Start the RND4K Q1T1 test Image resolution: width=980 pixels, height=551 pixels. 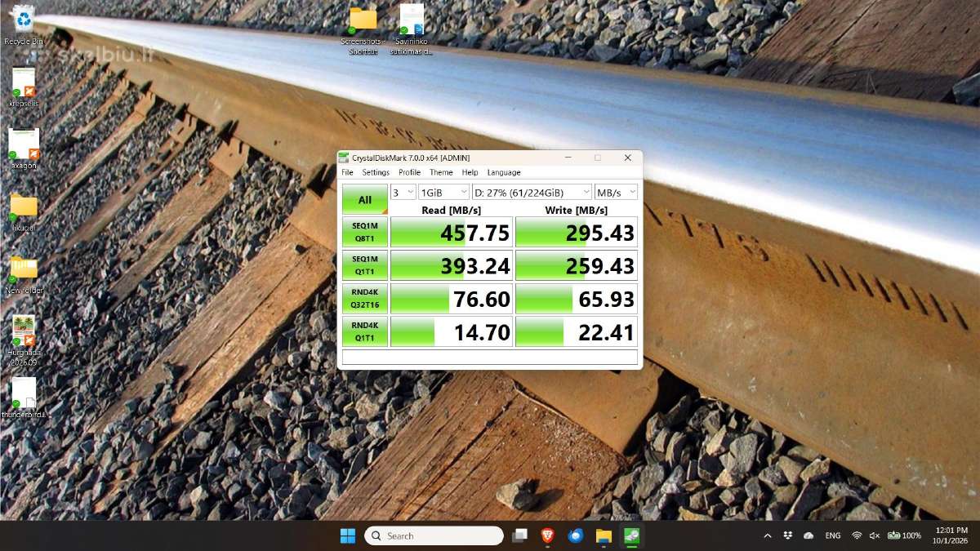364,331
